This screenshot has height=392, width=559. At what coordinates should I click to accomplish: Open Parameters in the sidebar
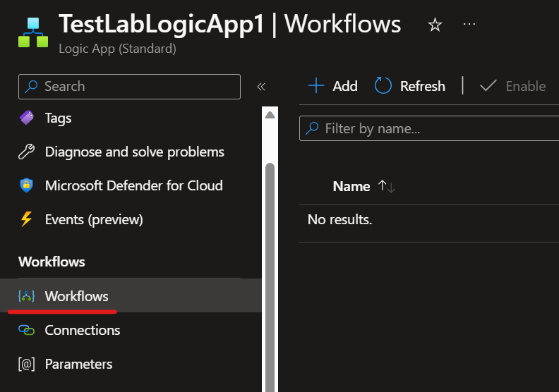[x=78, y=365]
